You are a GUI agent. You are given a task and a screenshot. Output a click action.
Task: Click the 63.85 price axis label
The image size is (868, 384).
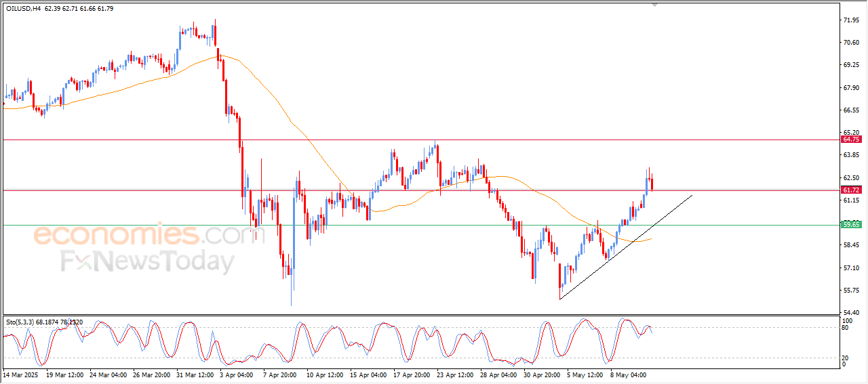pos(850,155)
